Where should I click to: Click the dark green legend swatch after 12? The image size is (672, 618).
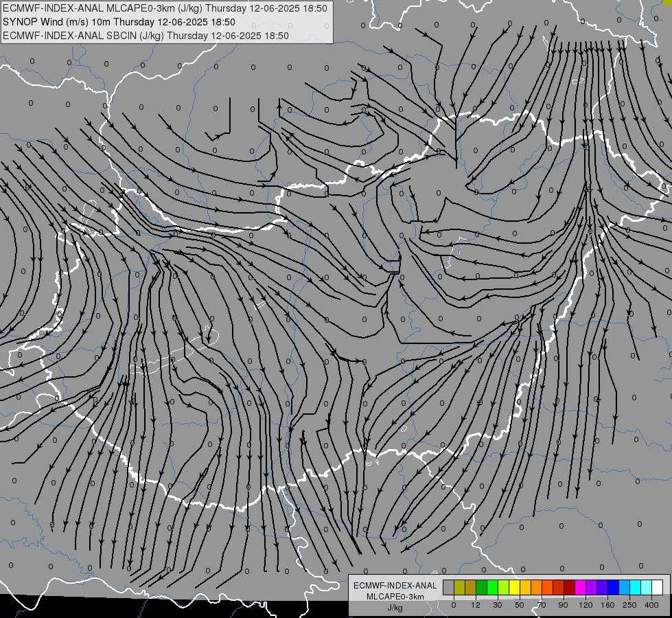pyautogui.click(x=482, y=587)
